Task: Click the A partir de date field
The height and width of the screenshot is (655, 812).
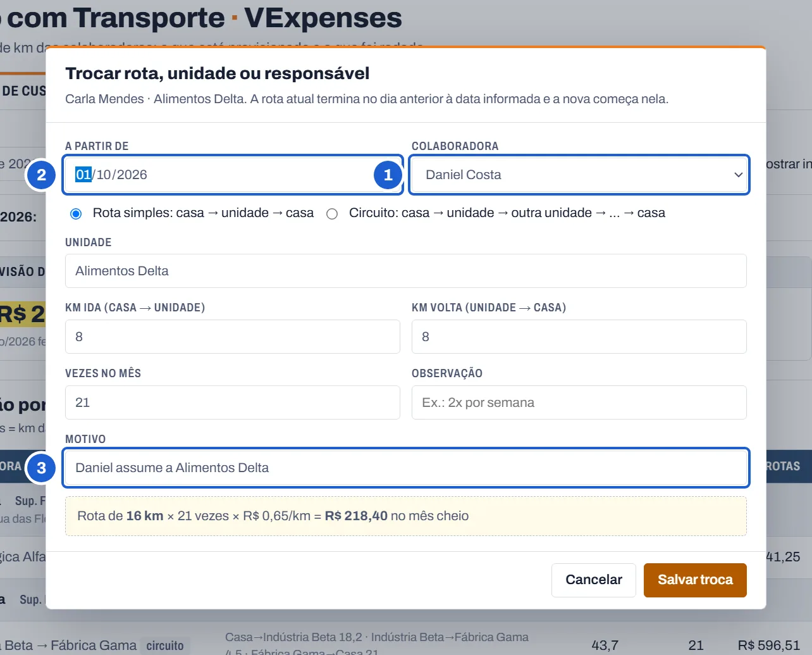Action: coord(233,175)
